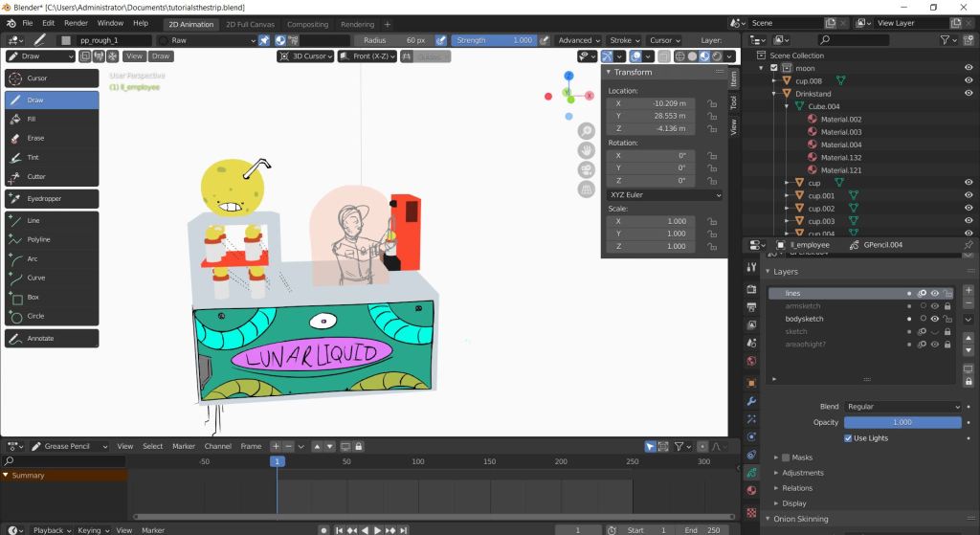Click the End frame field
Screen dimensions: 980x535
pos(702,529)
